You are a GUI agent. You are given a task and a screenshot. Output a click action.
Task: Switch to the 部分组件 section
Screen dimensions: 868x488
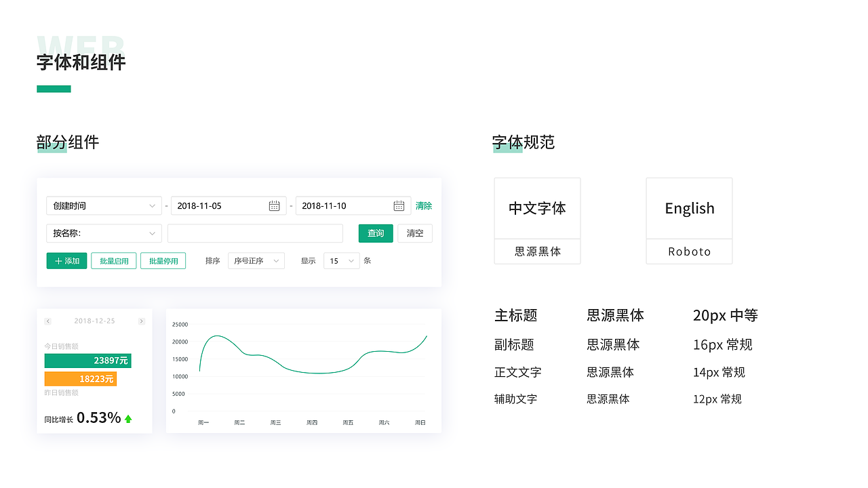[67, 143]
